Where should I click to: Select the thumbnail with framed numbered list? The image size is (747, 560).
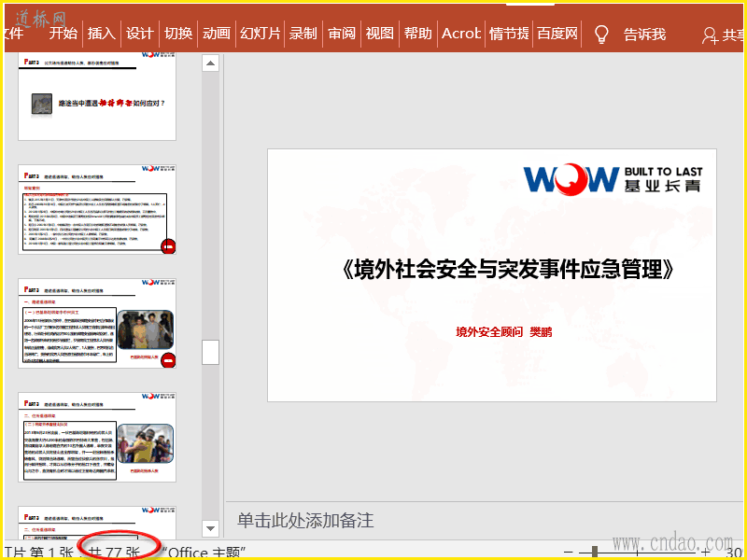(97, 209)
